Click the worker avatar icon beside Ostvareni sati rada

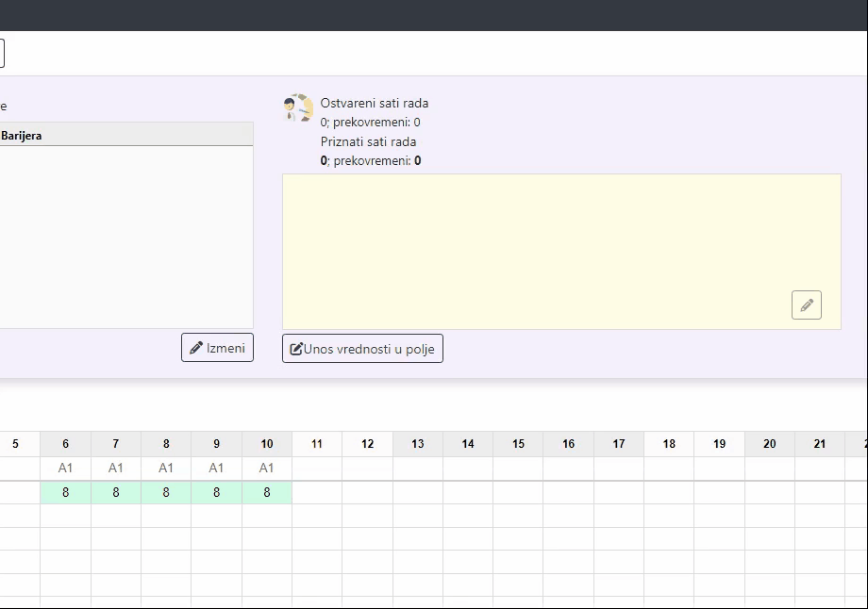coord(298,108)
